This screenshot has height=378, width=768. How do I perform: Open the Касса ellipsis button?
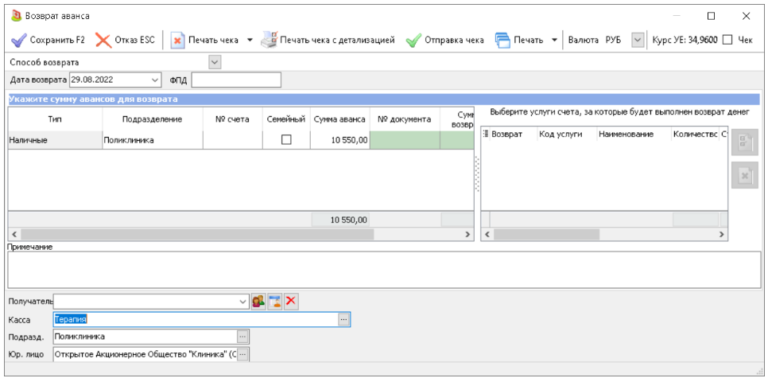[343, 319]
